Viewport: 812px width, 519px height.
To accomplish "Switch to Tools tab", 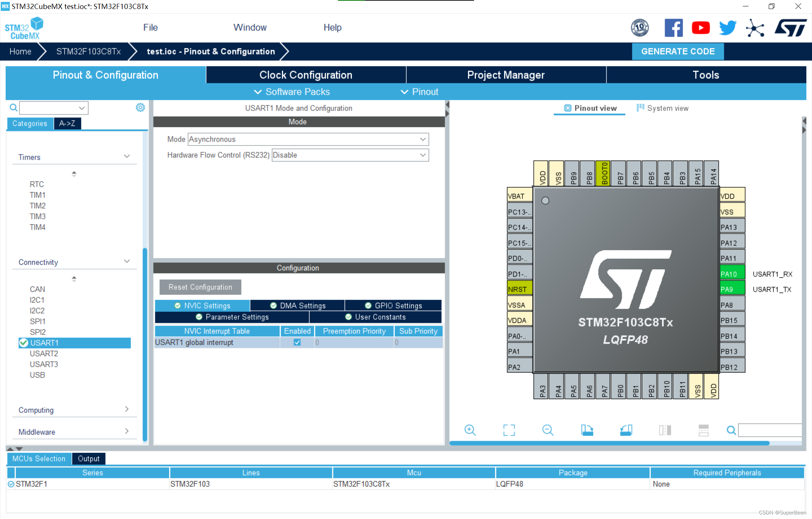I will pos(706,75).
